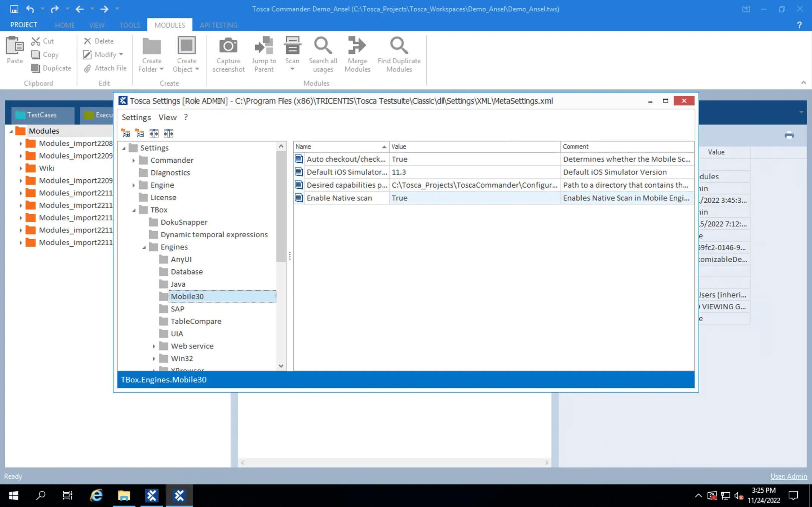Open the Scan dropdown arrow
Screen dimensions: 812x507
pyautogui.click(x=292, y=69)
